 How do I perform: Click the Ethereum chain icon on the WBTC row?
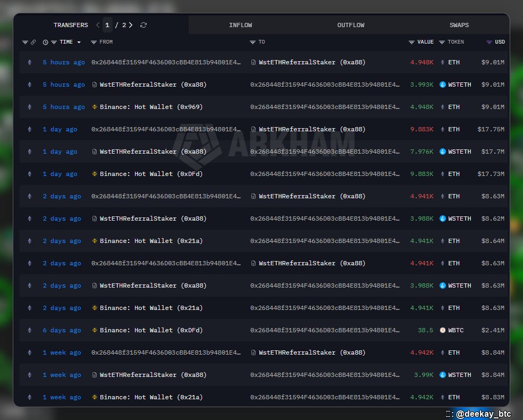pos(30,330)
